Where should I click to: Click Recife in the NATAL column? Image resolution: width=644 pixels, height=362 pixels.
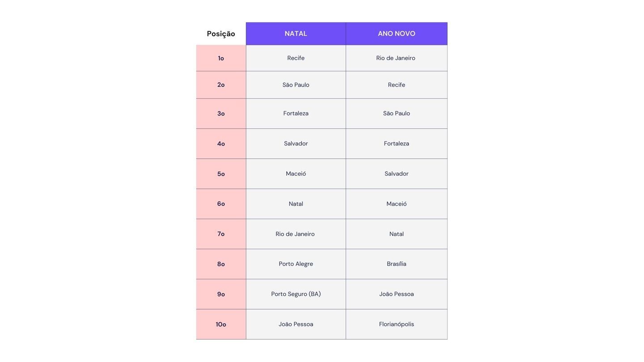point(296,58)
